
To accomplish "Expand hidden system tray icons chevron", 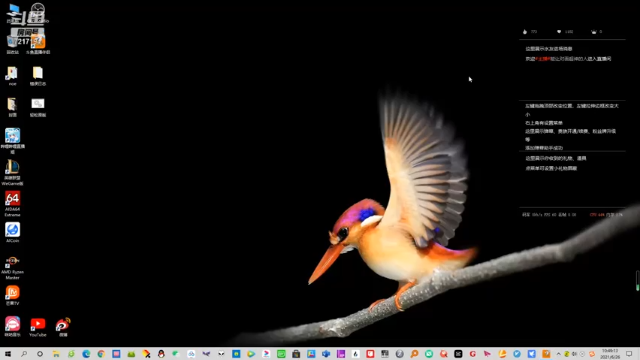I will [x=558, y=354].
